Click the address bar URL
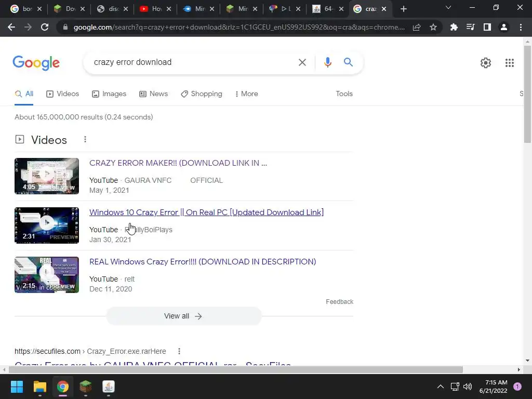 tap(239, 27)
